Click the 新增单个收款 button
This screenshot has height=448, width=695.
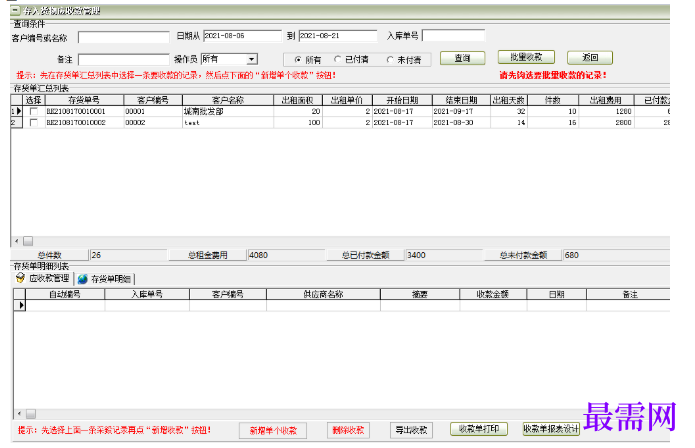click(x=273, y=431)
